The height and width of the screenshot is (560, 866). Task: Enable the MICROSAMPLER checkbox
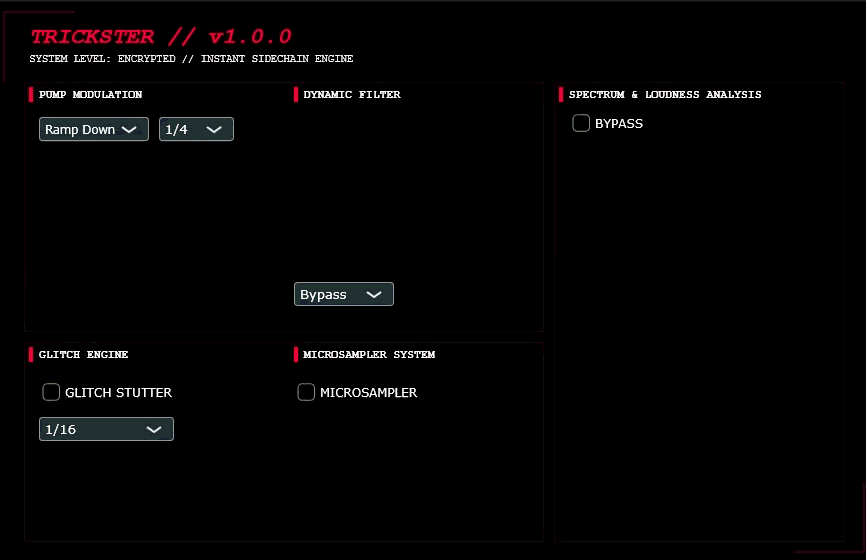(x=306, y=392)
